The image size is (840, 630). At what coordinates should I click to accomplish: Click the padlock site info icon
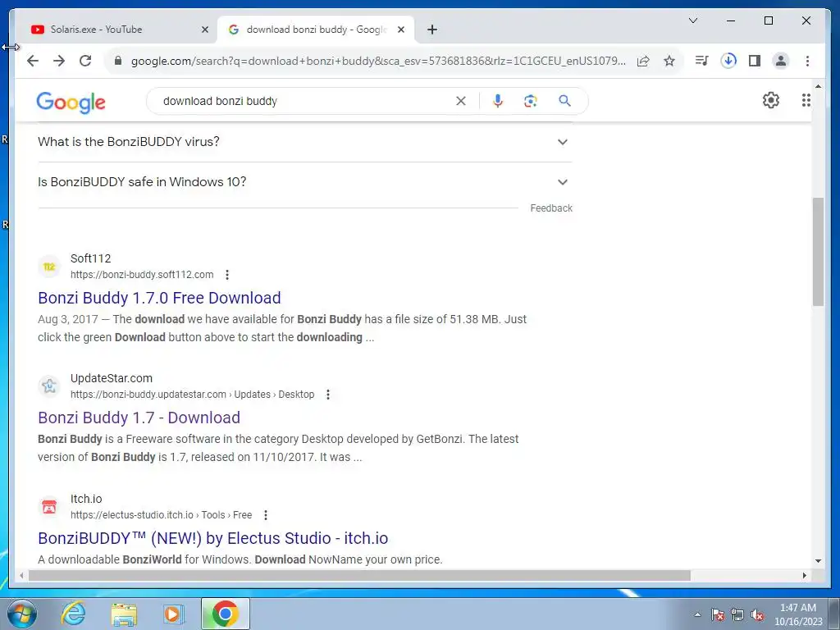point(118,61)
